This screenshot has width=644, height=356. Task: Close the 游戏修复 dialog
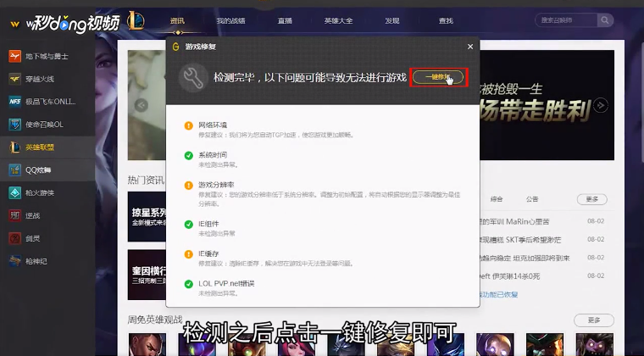[470, 47]
